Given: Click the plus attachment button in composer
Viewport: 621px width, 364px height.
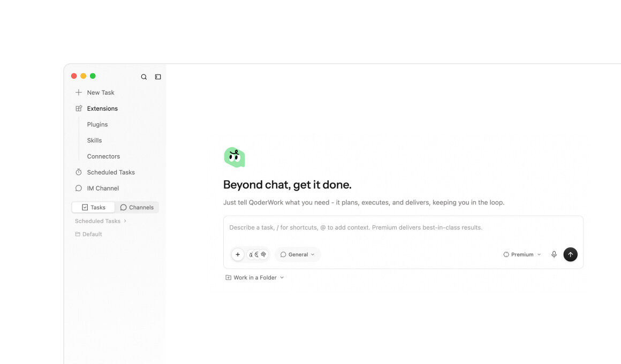Looking at the screenshot, I should (x=238, y=254).
